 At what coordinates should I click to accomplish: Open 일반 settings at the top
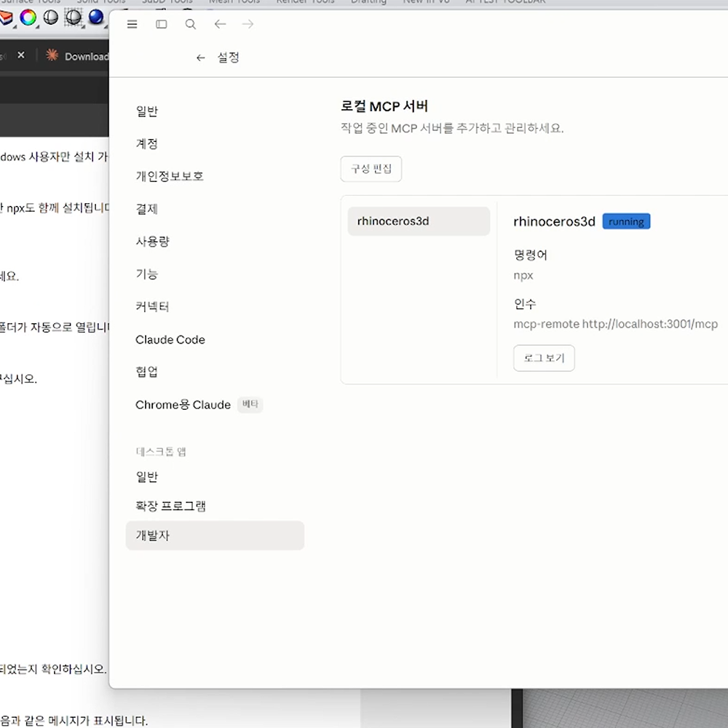tap(147, 111)
